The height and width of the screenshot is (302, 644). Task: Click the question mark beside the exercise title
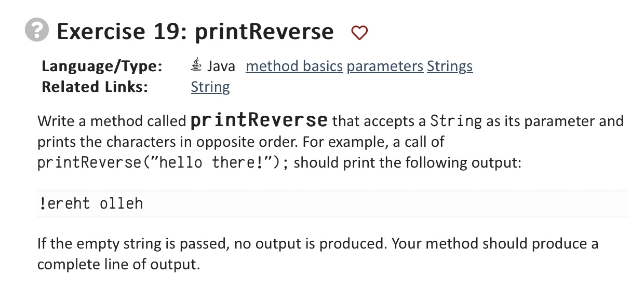coord(36,31)
